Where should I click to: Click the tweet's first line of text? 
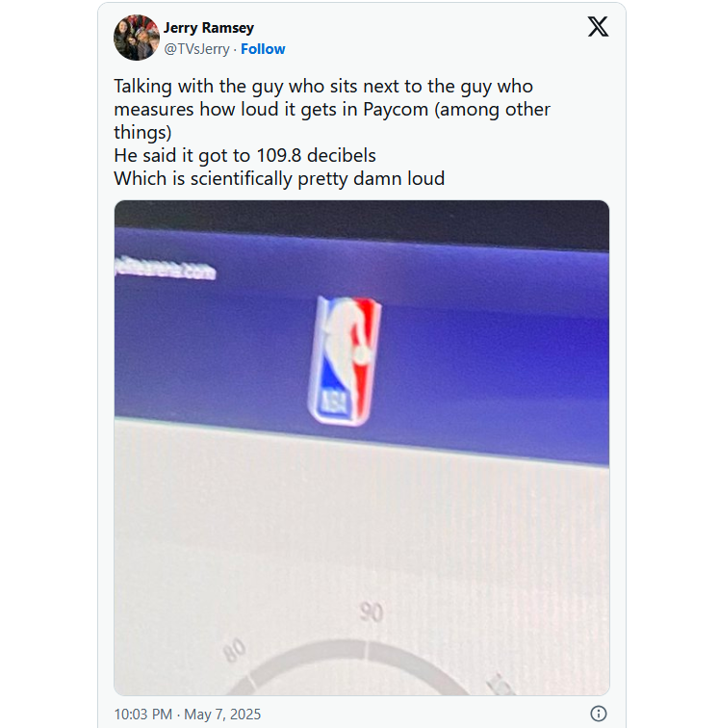tap(323, 87)
